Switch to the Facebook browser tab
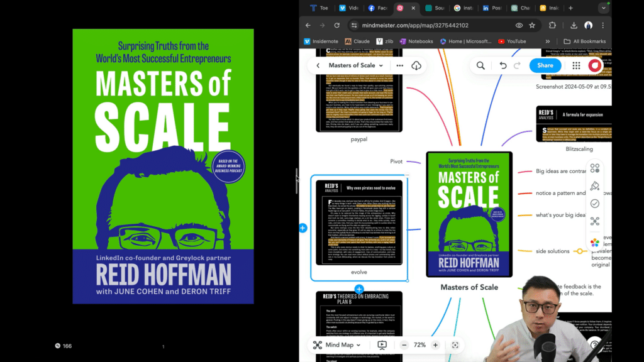Image resolution: width=644 pixels, height=362 pixels. (x=378, y=8)
